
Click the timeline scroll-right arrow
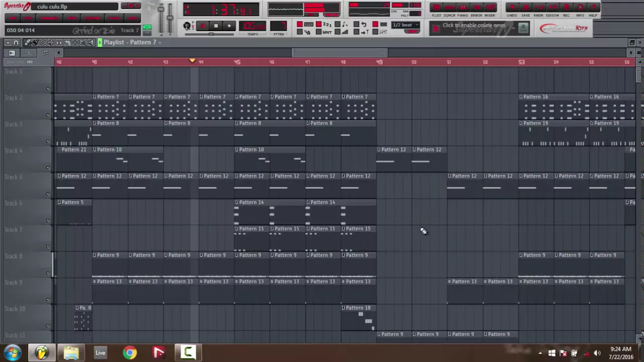click(x=630, y=53)
